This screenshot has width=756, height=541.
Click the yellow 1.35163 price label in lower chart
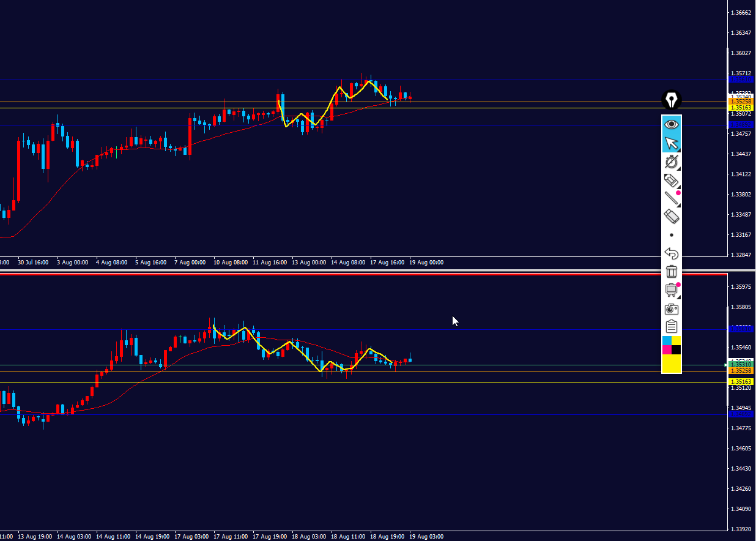741,382
